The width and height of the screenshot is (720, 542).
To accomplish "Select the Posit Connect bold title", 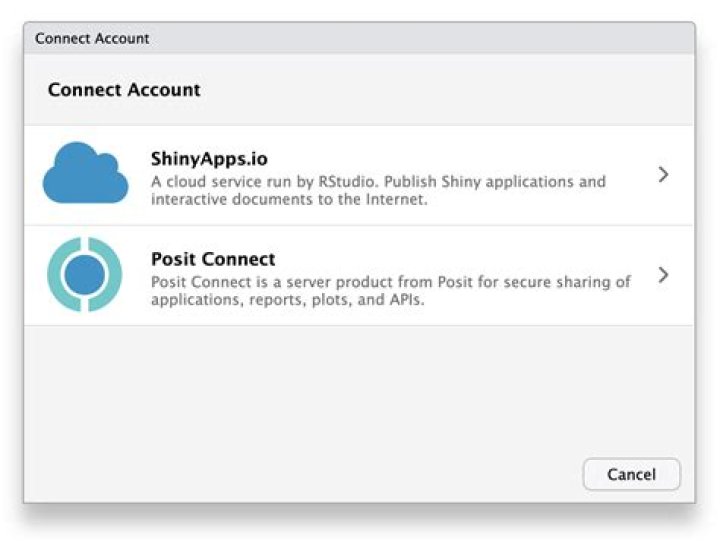I will pos(213,259).
